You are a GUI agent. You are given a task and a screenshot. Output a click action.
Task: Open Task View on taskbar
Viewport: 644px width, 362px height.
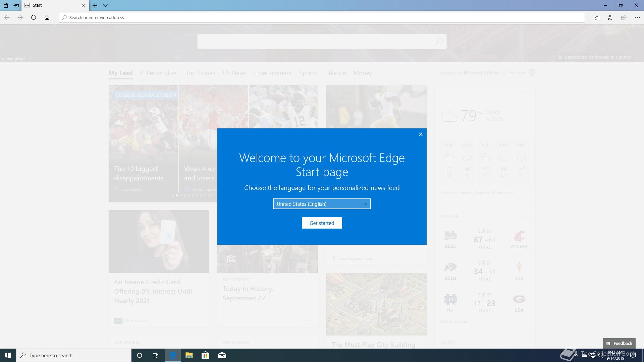156,355
